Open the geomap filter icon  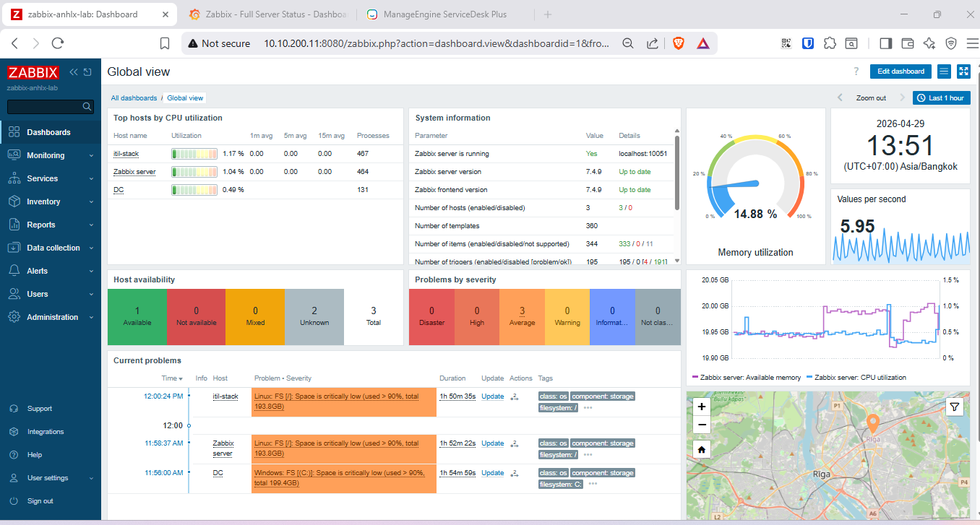click(955, 407)
